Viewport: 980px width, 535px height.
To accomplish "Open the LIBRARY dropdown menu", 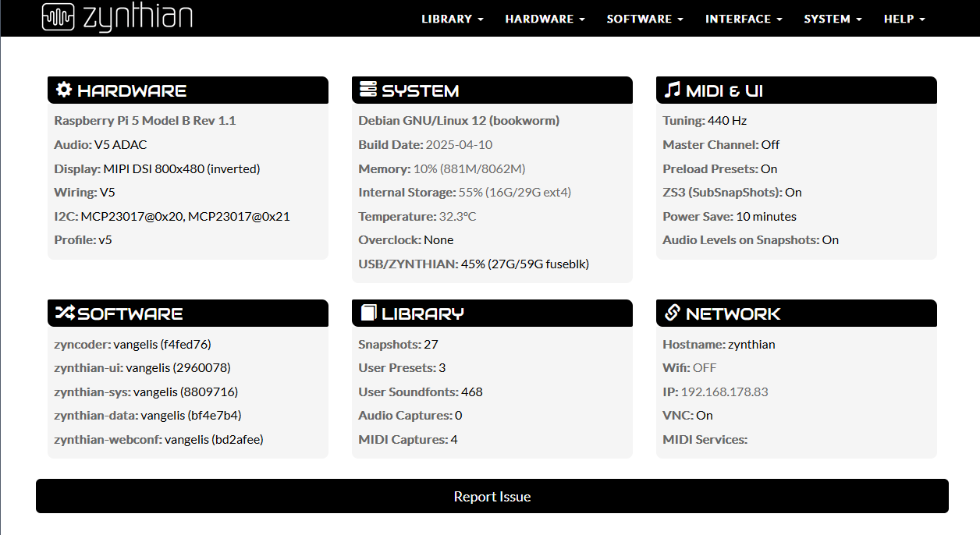I will (x=453, y=19).
